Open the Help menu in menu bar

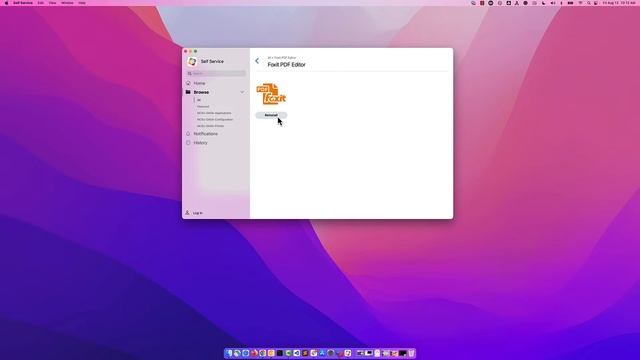pyautogui.click(x=82, y=3)
